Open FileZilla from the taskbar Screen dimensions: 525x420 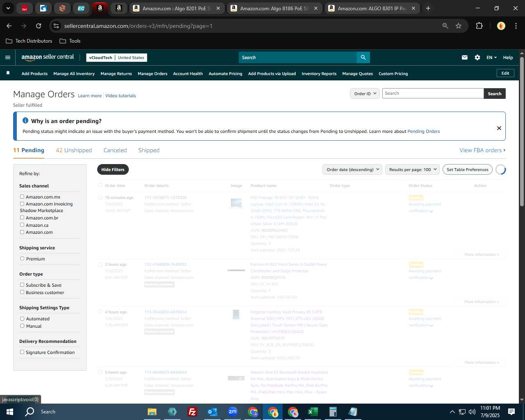192,412
